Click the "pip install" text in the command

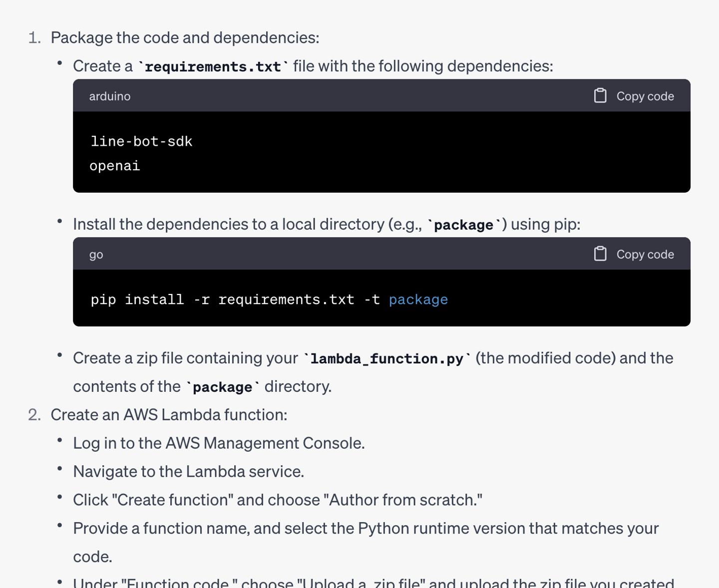(137, 299)
